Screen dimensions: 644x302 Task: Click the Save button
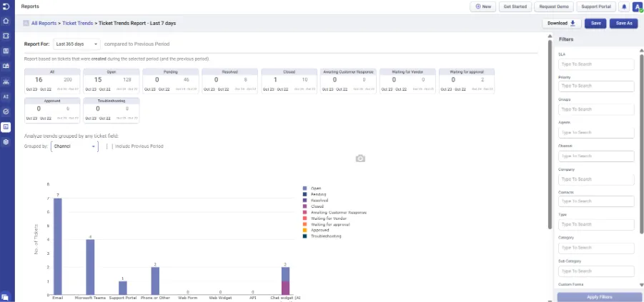coord(595,24)
